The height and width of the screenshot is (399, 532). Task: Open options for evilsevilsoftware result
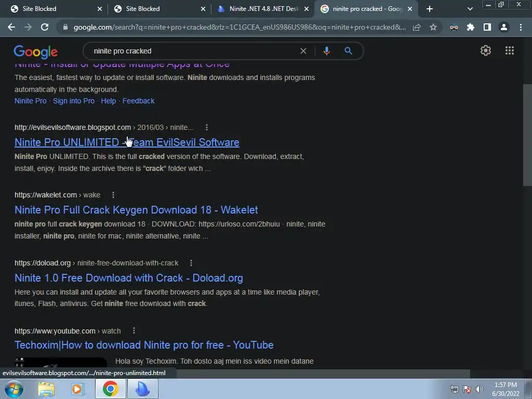click(x=207, y=127)
